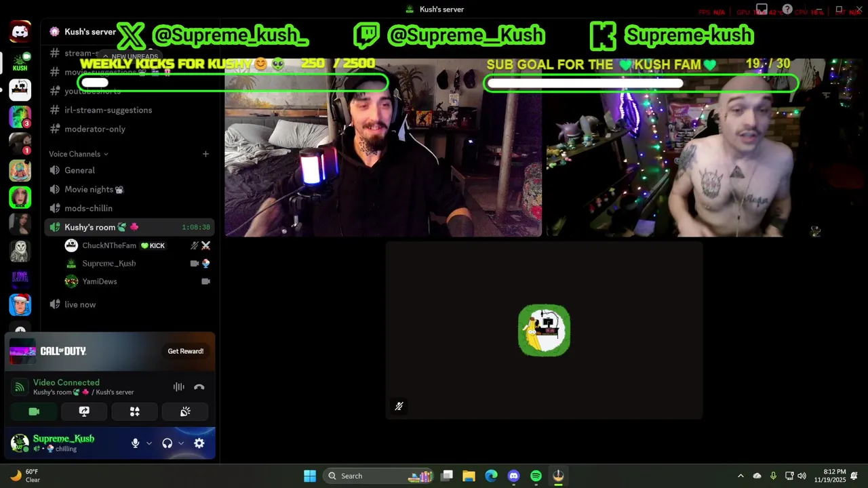Mute your microphone in user panel

pyautogui.click(x=135, y=443)
